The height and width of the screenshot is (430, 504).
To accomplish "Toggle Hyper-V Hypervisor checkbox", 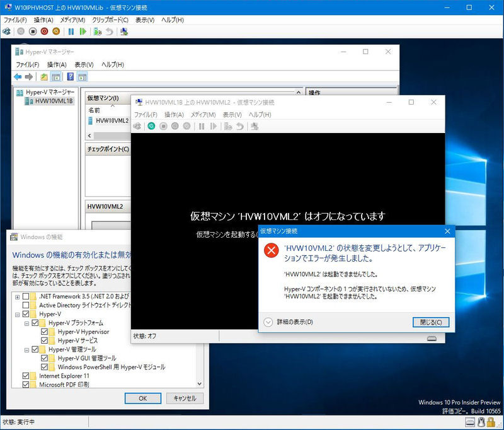I will [44, 332].
